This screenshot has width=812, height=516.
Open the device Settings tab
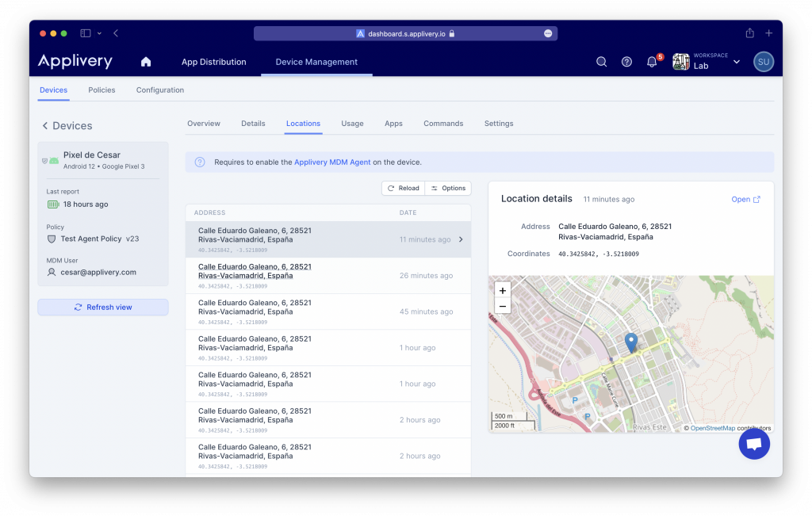[x=499, y=124]
